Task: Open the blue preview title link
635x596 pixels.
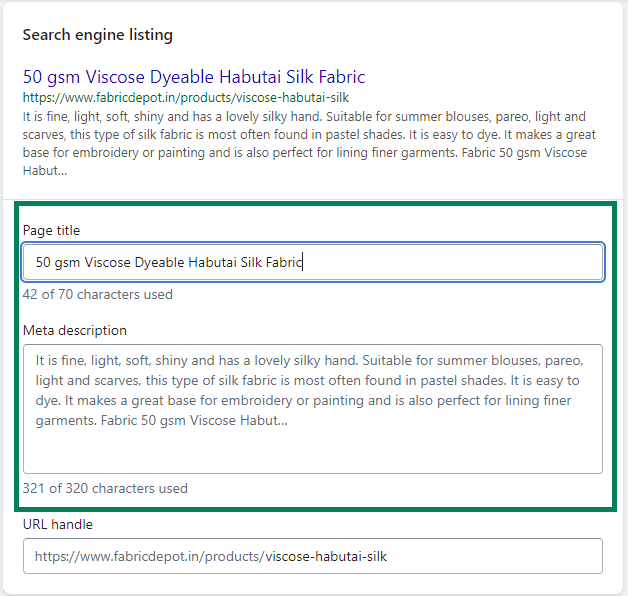Action: (194, 77)
